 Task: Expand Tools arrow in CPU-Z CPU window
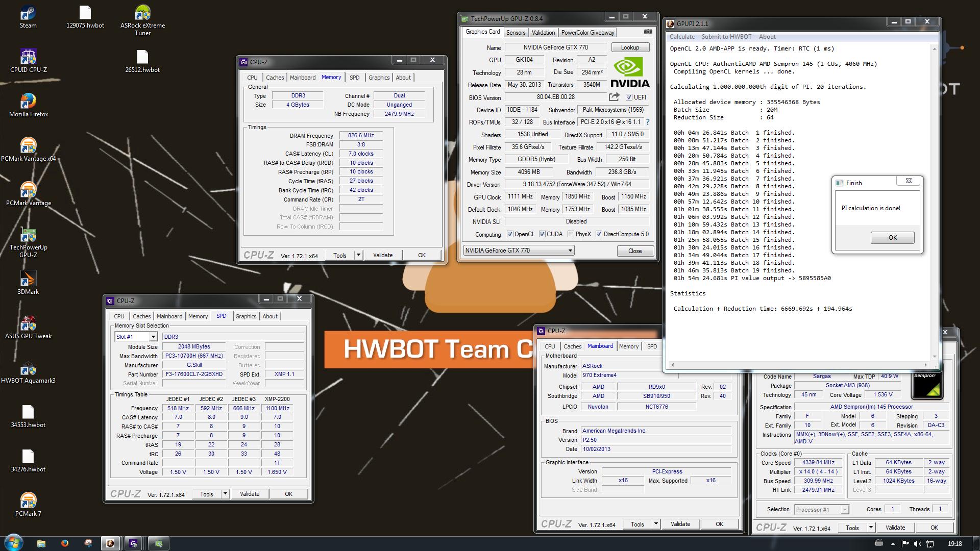click(871, 528)
